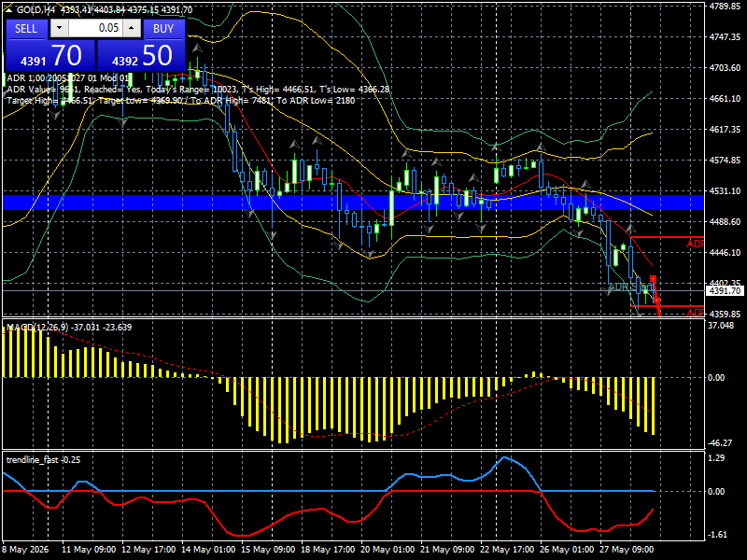Image resolution: width=747 pixels, height=560 pixels.
Task: Click the 8 May 2026 date label
Action: (26, 550)
